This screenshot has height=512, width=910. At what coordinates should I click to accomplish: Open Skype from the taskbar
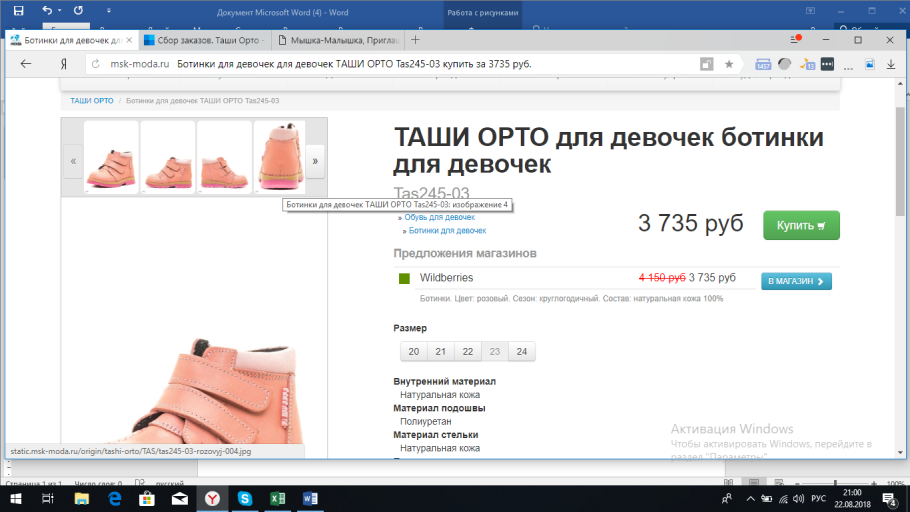245,497
